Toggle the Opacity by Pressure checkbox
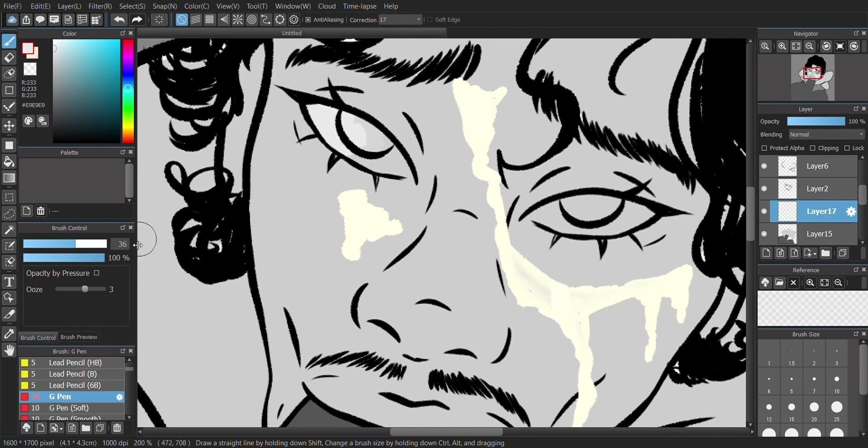This screenshot has width=868, height=448. click(96, 273)
